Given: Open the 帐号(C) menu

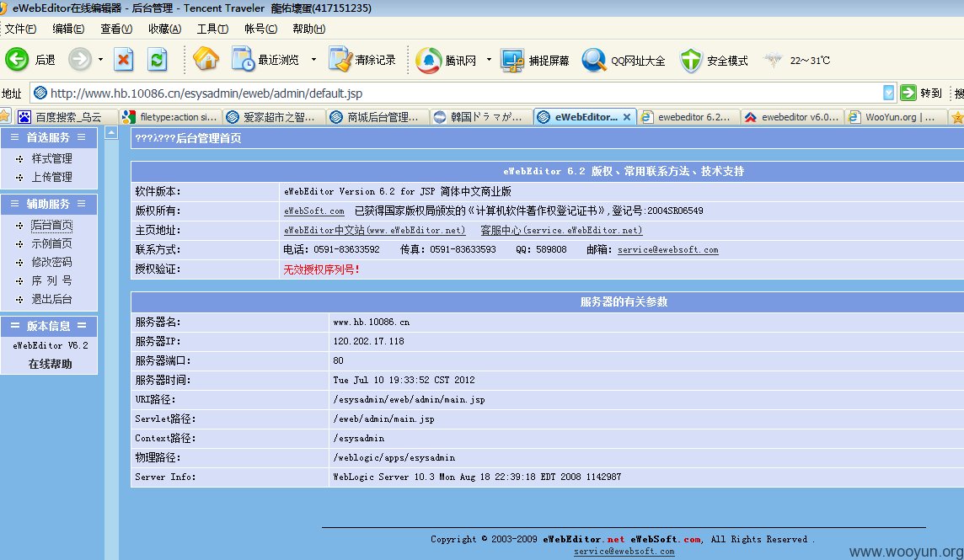Looking at the screenshot, I should pyautogui.click(x=260, y=29).
